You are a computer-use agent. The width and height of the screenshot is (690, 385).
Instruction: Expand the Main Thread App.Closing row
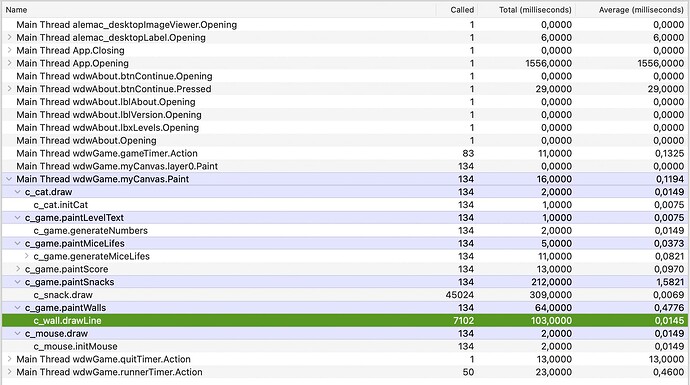tap(9, 51)
